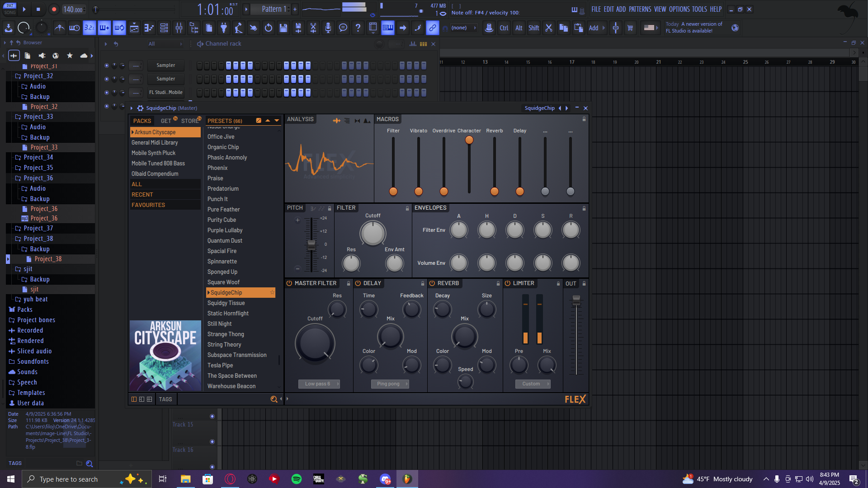Screen dimensions: 868x488
Task: Open the Low pass 6 filter dropdown
Action: [319, 384]
